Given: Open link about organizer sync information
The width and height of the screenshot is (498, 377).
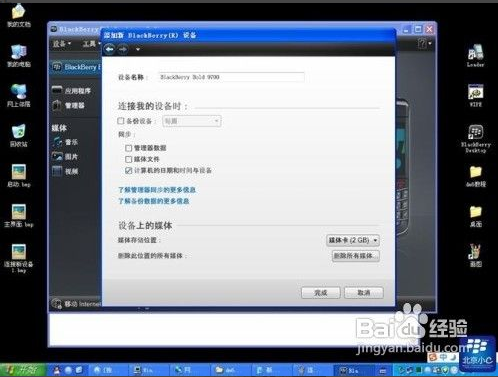Looking at the screenshot, I should point(157,190).
